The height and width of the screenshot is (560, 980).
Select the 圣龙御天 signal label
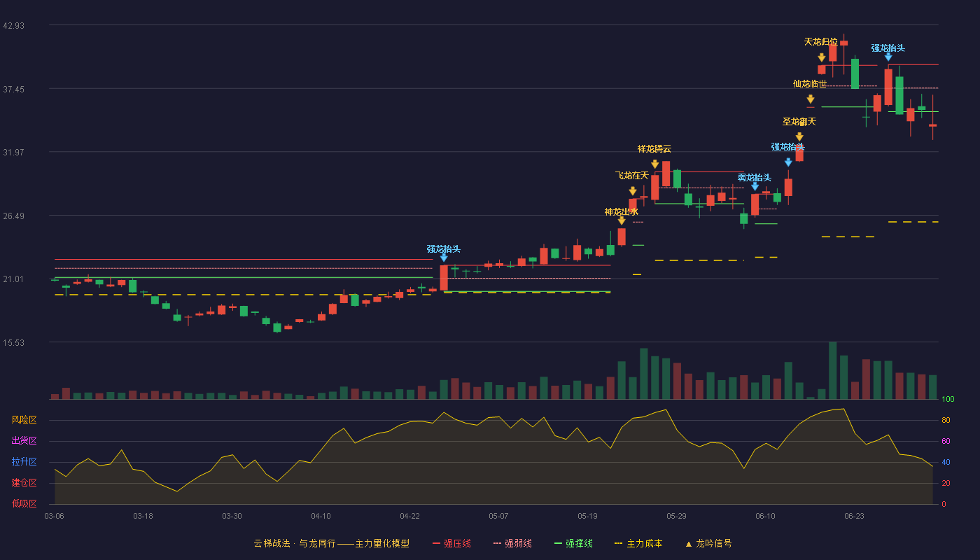coord(799,121)
